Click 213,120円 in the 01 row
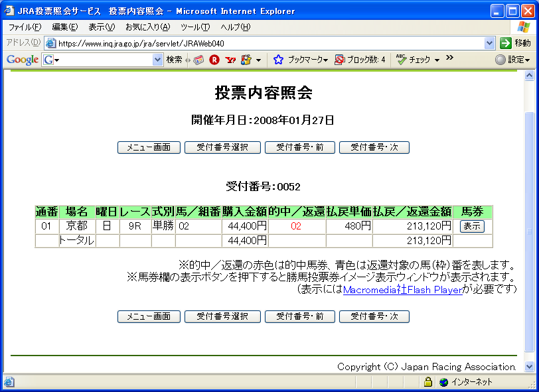This screenshot has height=392, width=539. [429, 226]
